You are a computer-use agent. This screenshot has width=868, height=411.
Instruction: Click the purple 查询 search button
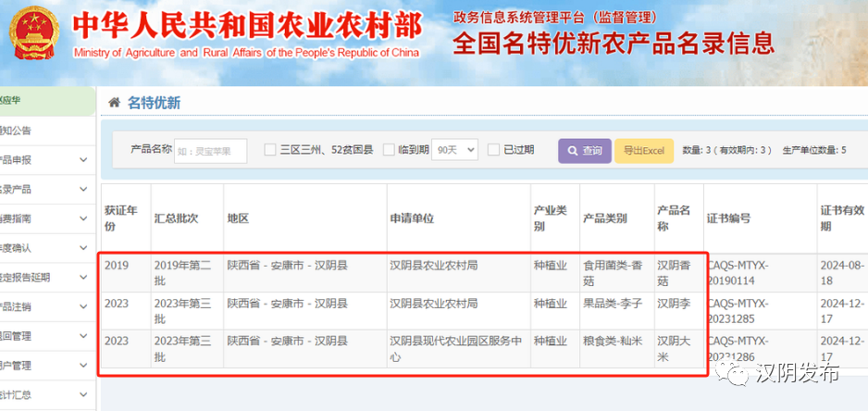tap(585, 151)
